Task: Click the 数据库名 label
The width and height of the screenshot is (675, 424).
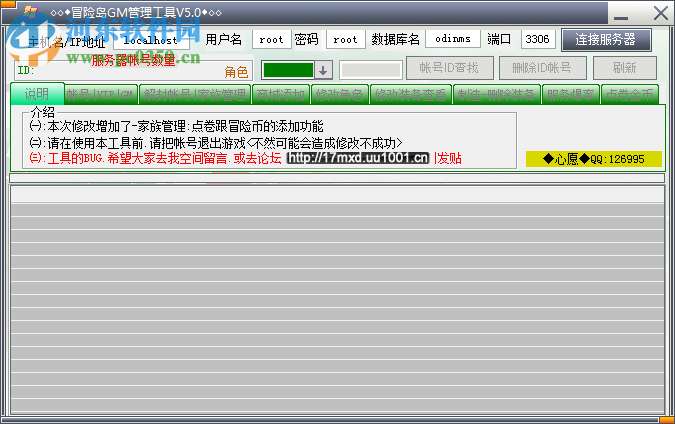Action: 395,39
